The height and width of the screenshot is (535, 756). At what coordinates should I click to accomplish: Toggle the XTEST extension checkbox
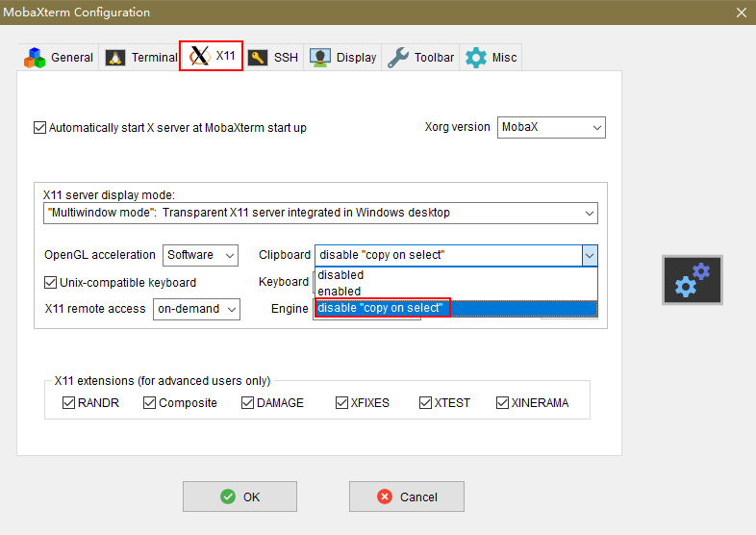[425, 402]
